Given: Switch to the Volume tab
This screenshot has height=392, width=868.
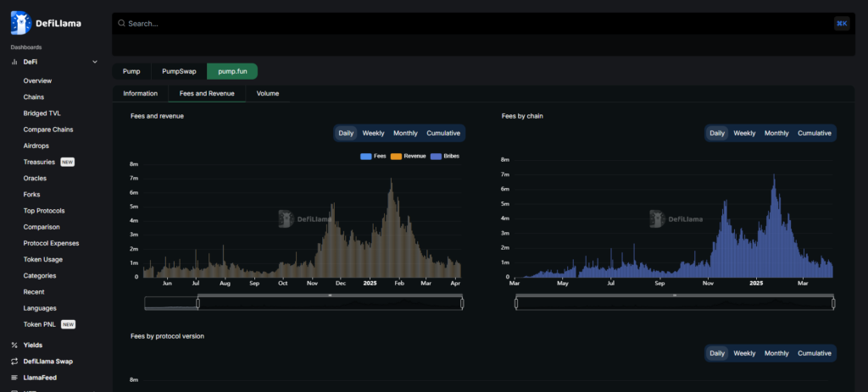Looking at the screenshot, I should 268,93.
